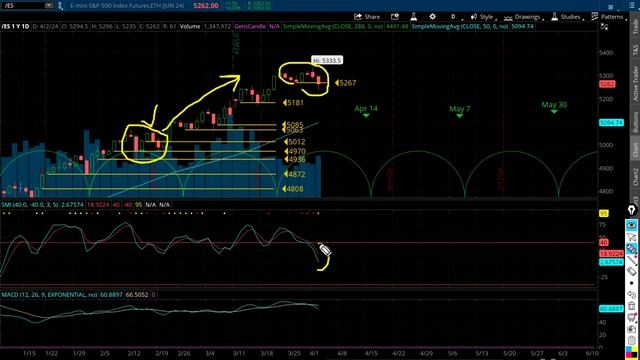The width and height of the screenshot is (640, 360).
Task: Select SimpleMovingAvg 50 study label
Action: (460, 26)
